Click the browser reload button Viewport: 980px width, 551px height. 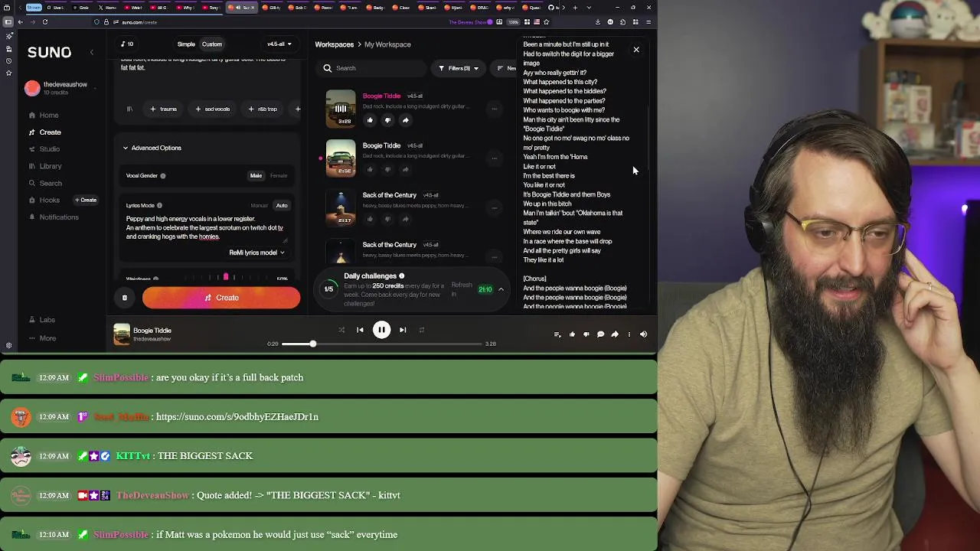(45, 22)
